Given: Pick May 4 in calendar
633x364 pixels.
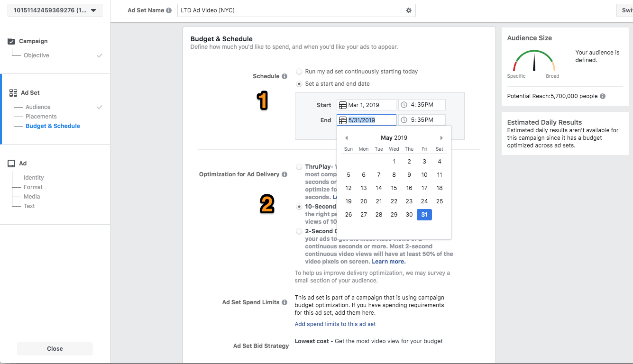Looking at the screenshot, I should pyautogui.click(x=440, y=162).
